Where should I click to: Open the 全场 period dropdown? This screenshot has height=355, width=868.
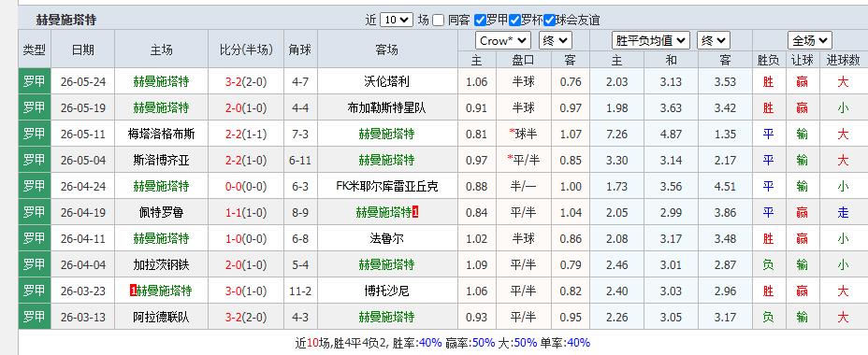810,40
